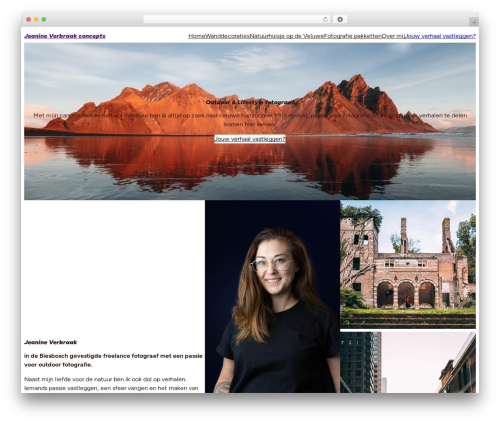Open the Fotografie pakketten menu item
The height and width of the screenshot is (423, 500).
click(353, 36)
